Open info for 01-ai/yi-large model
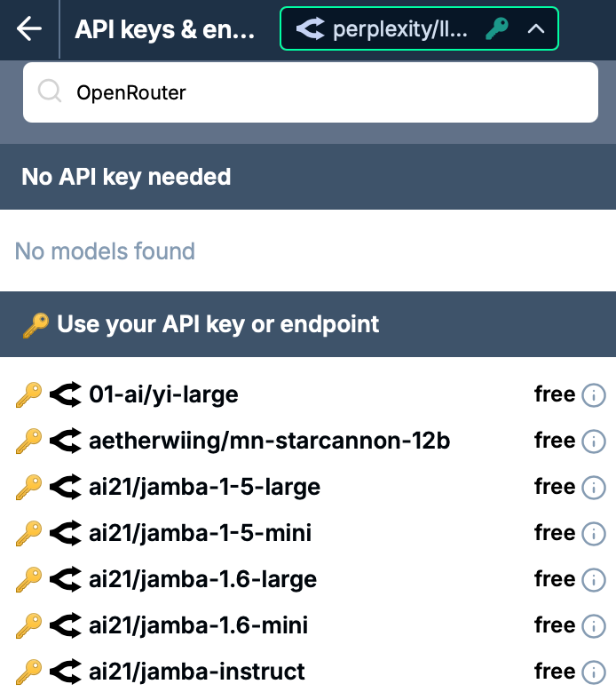616x700 pixels. click(593, 395)
